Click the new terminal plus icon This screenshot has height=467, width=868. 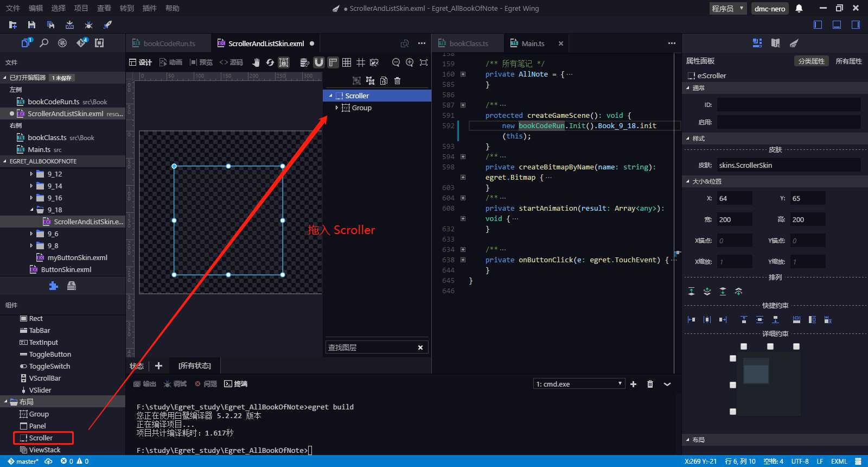(x=633, y=384)
